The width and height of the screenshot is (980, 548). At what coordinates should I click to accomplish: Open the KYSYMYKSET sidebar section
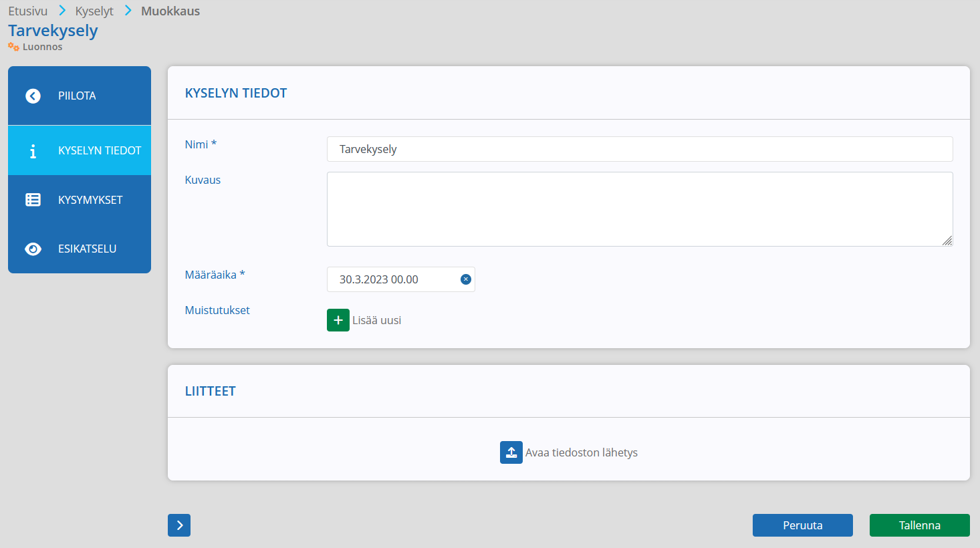point(80,200)
